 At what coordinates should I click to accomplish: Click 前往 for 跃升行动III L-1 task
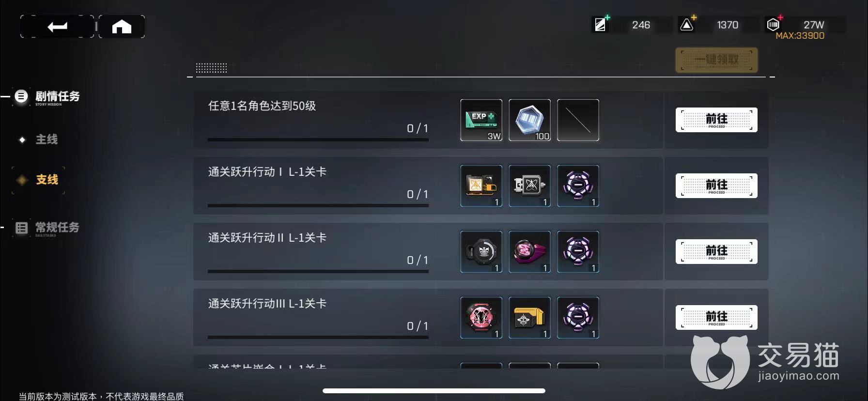pyautogui.click(x=716, y=318)
